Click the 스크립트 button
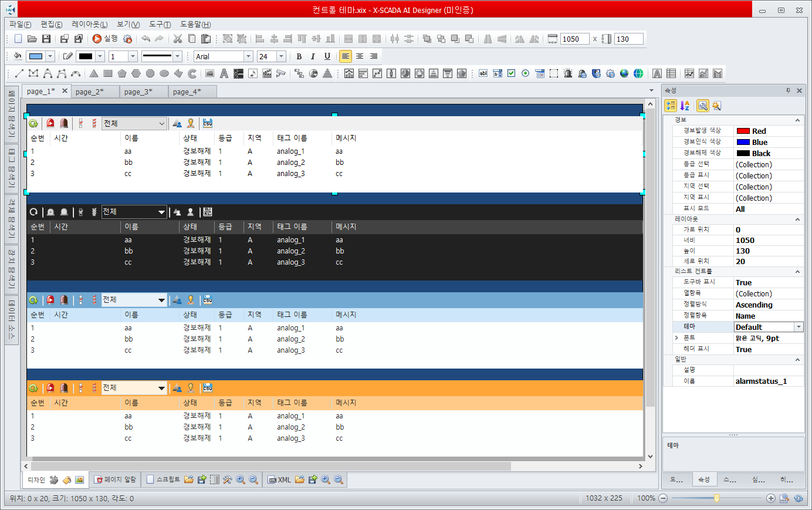The height and width of the screenshot is (510, 812). (x=164, y=479)
